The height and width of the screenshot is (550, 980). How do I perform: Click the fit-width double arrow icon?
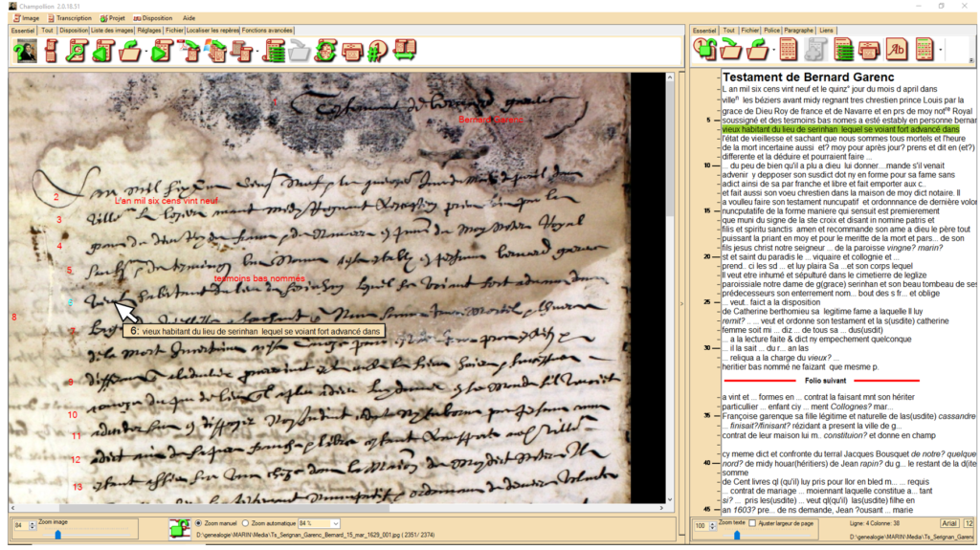pyautogui.click(x=405, y=51)
